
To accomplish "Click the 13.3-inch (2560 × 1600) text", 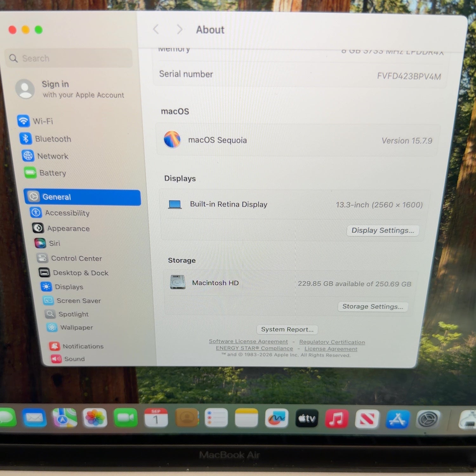I will click(379, 205).
